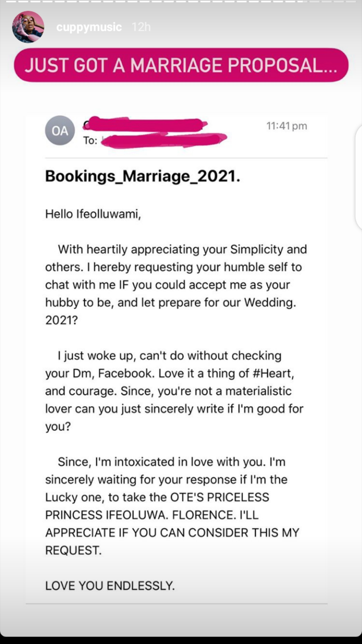Click the "11:41 pm" email time
The width and height of the screenshot is (362, 644).
(x=287, y=126)
